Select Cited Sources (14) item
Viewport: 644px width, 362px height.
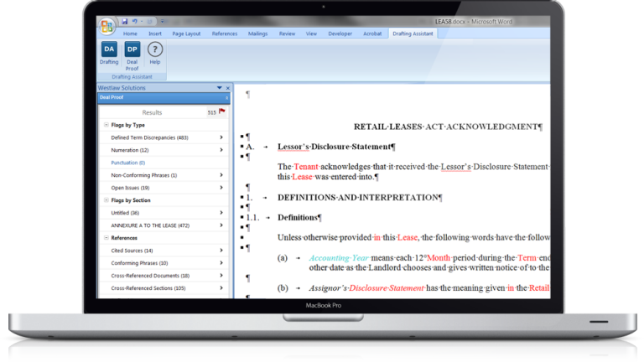[132, 251]
